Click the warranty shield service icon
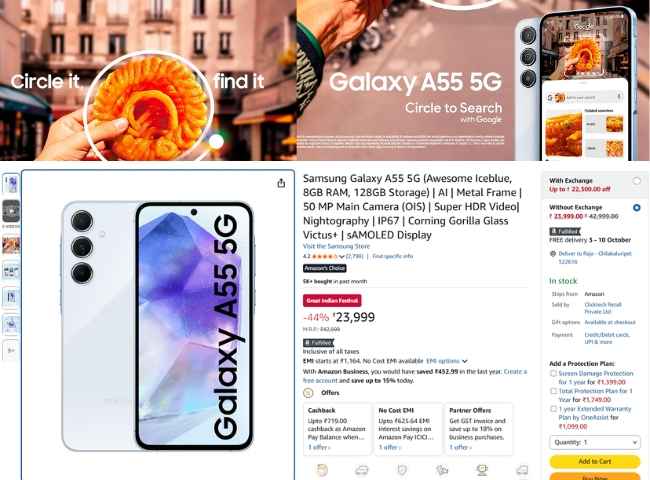Viewport: 650px width, 480px height. coord(402,470)
